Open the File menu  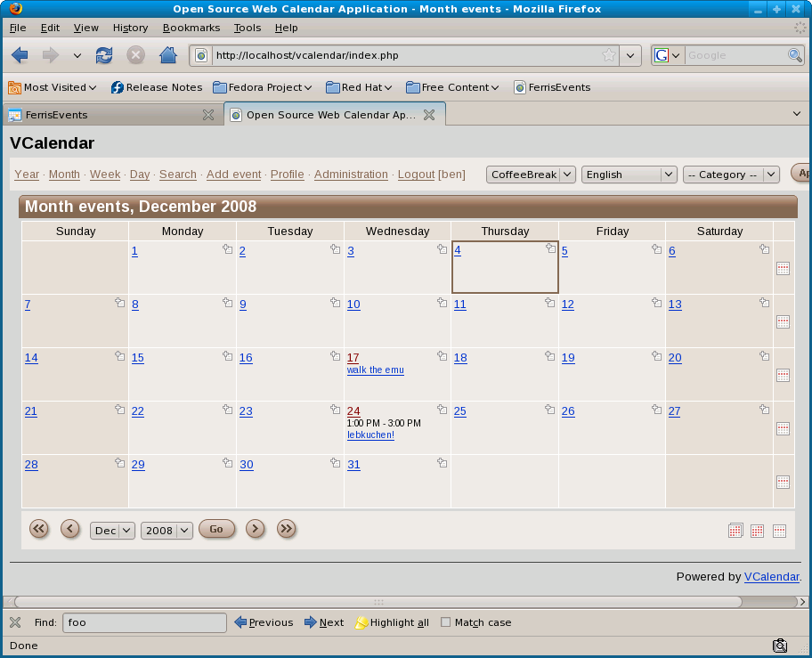coord(18,28)
